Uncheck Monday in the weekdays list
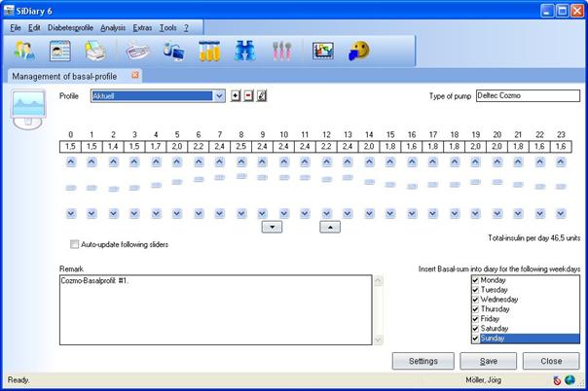This screenshot has height=391, width=588. pyautogui.click(x=475, y=280)
